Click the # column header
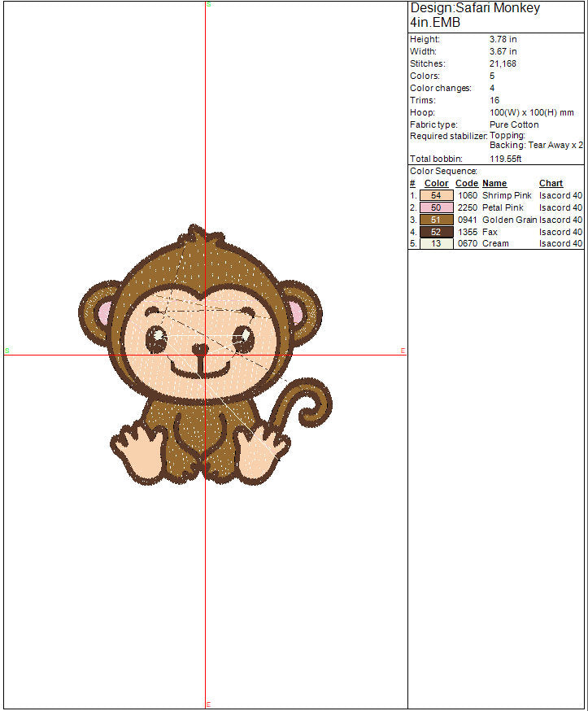This screenshot has height=711, width=588. tap(412, 184)
